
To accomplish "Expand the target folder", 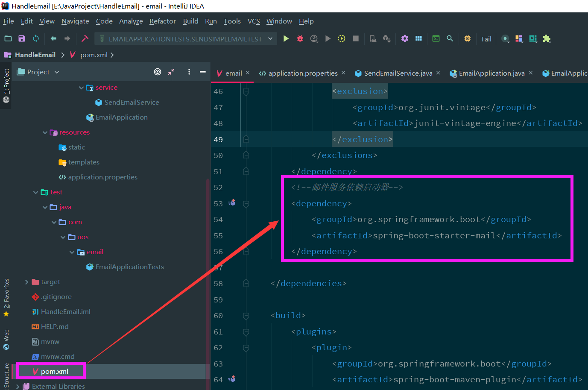I will click(26, 282).
